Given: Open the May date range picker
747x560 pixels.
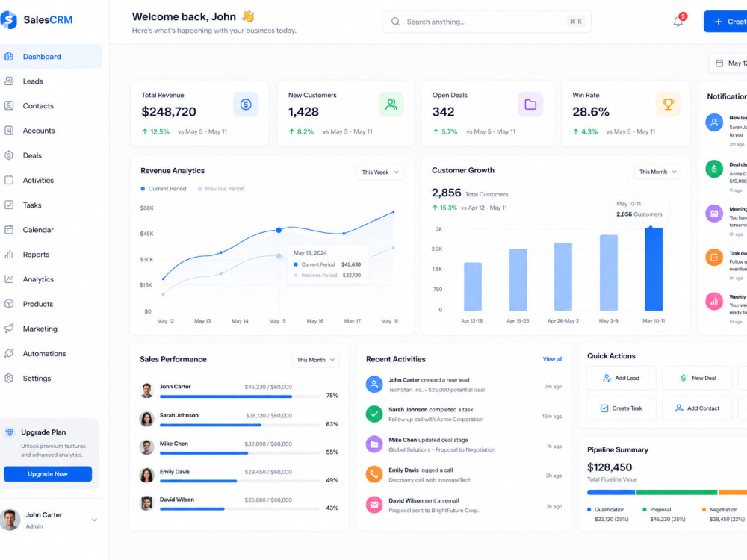Looking at the screenshot, I should coord(728,63).
